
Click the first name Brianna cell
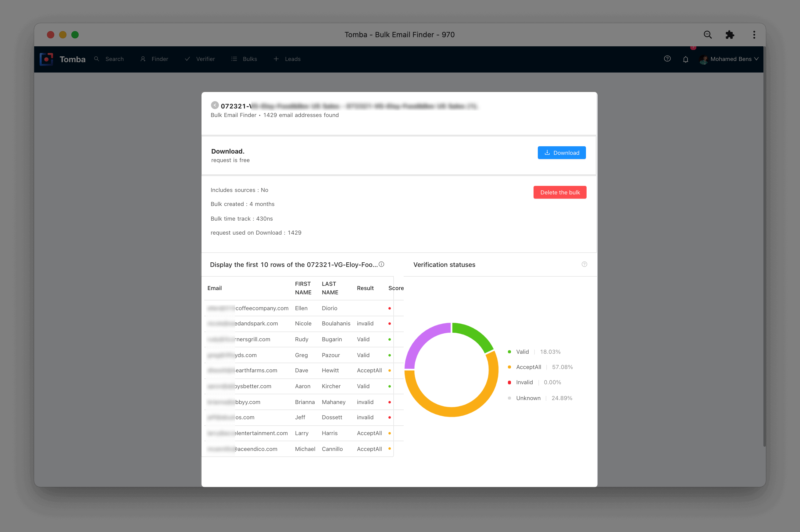(x=305, y=402)
